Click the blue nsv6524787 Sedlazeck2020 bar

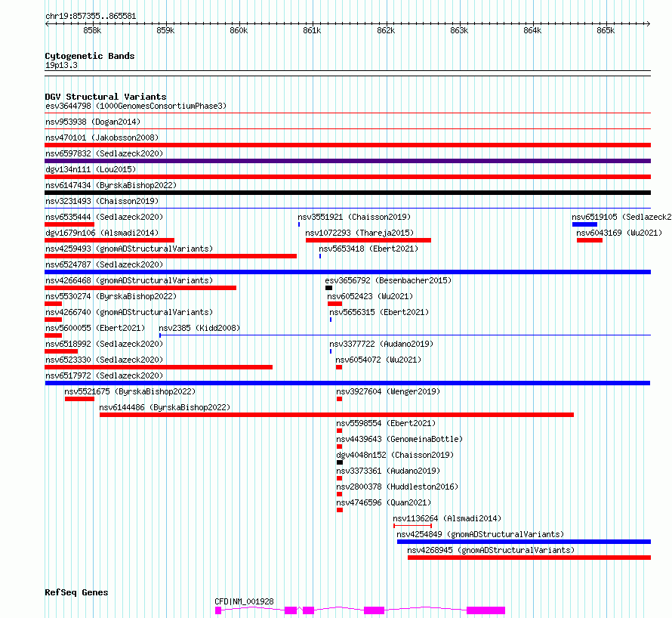pyautogui.click(x=347, y=272)
